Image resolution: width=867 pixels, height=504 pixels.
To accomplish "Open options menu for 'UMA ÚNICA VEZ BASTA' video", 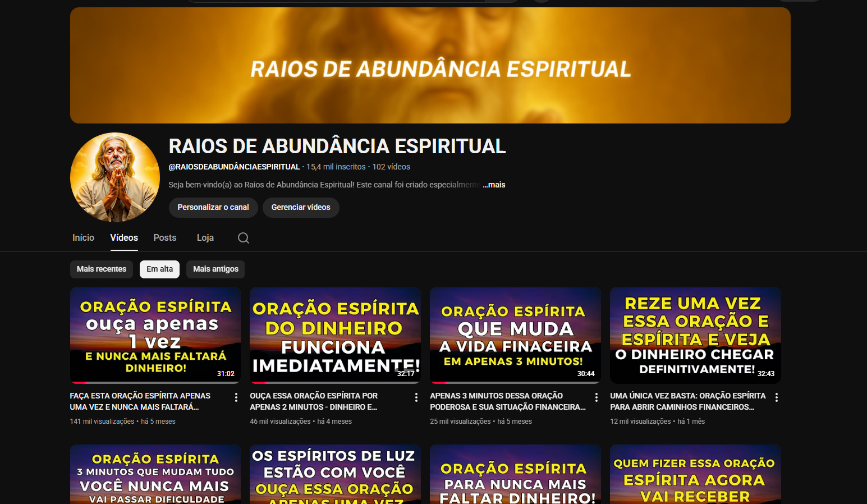I will pyautogui.click(x=777, y=397).
